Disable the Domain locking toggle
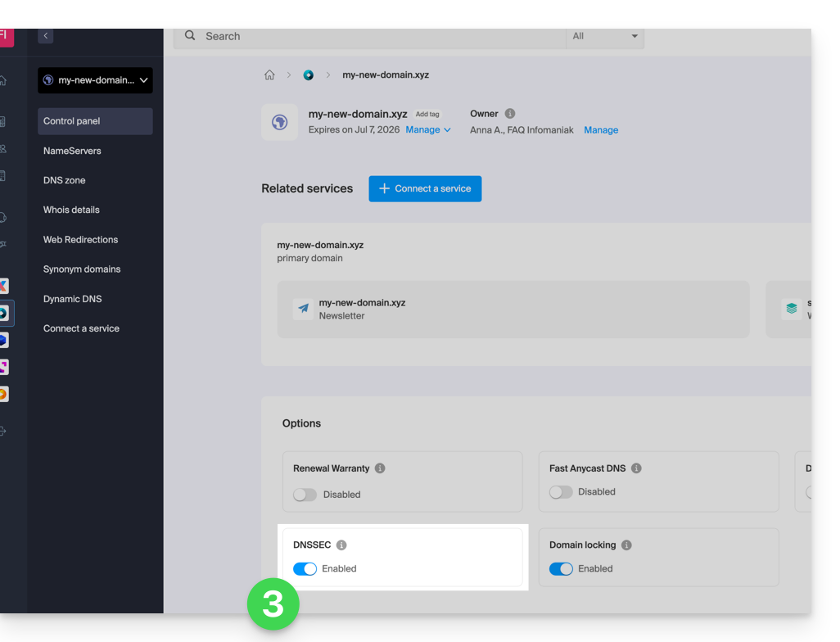 [x=561, y=568]
